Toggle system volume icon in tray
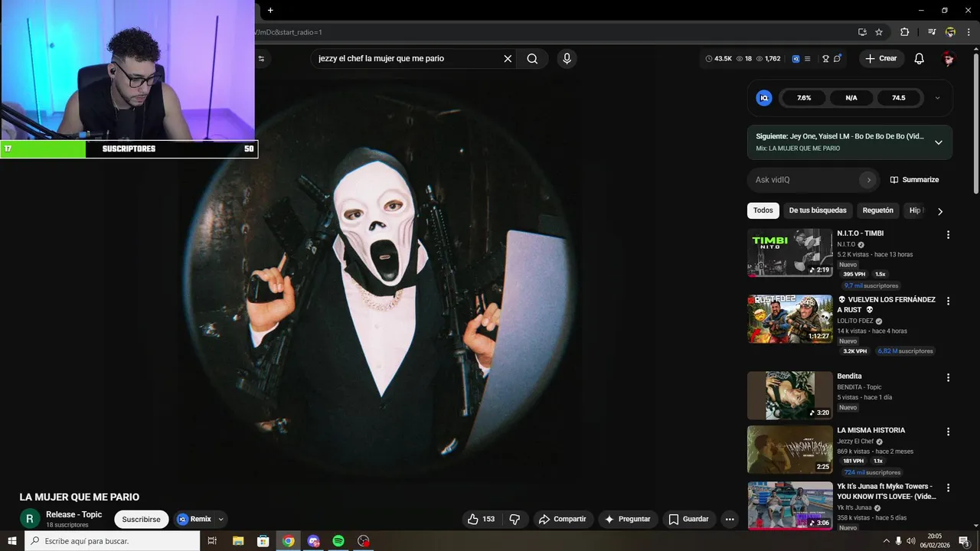 [910, 541]
